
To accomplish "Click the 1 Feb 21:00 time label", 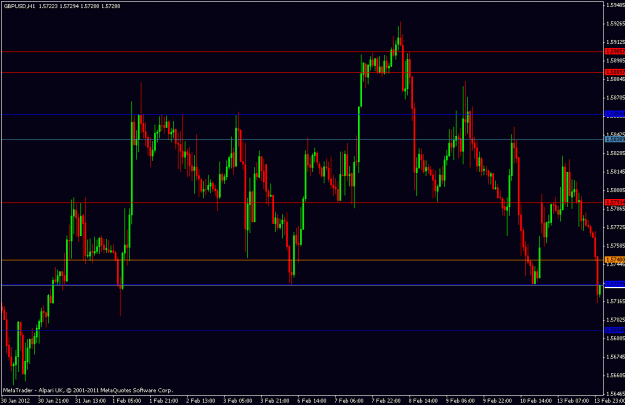I will tap(164, 401).
